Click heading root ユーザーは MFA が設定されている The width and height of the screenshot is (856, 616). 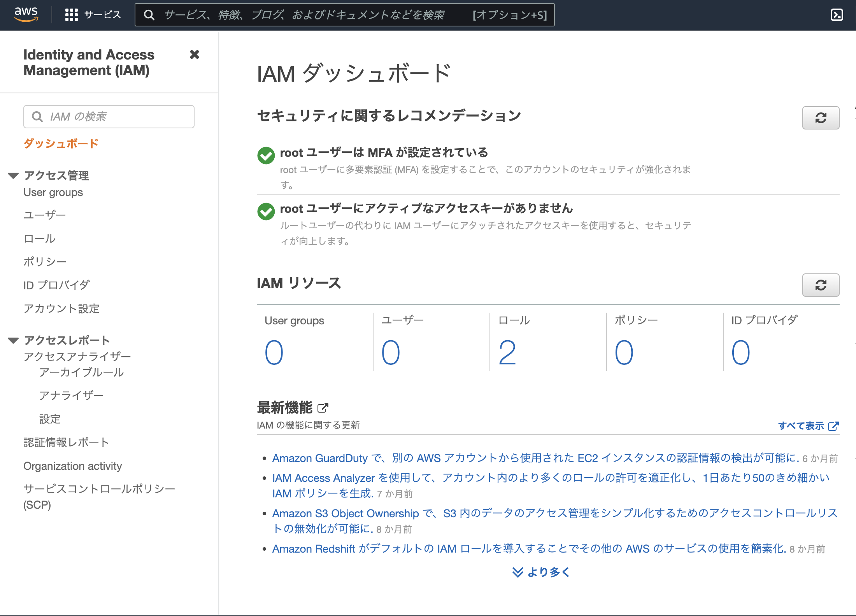tap(384, 152)
